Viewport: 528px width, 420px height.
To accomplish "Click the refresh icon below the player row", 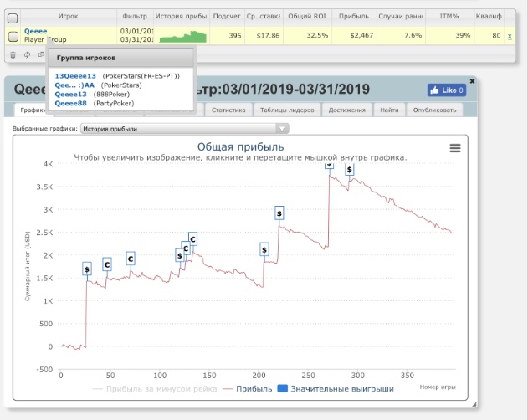I will tap(28, 54).
